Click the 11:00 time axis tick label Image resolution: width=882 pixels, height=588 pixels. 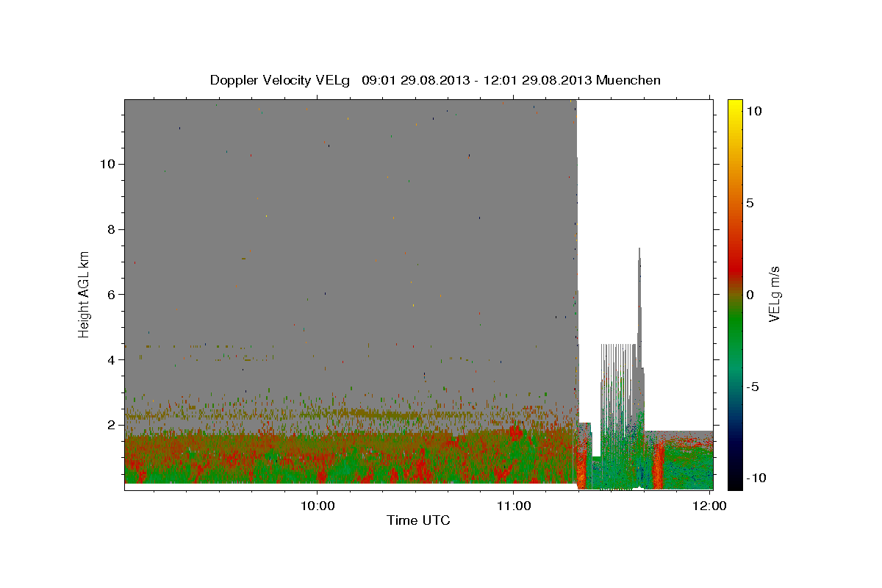[514, 506]
